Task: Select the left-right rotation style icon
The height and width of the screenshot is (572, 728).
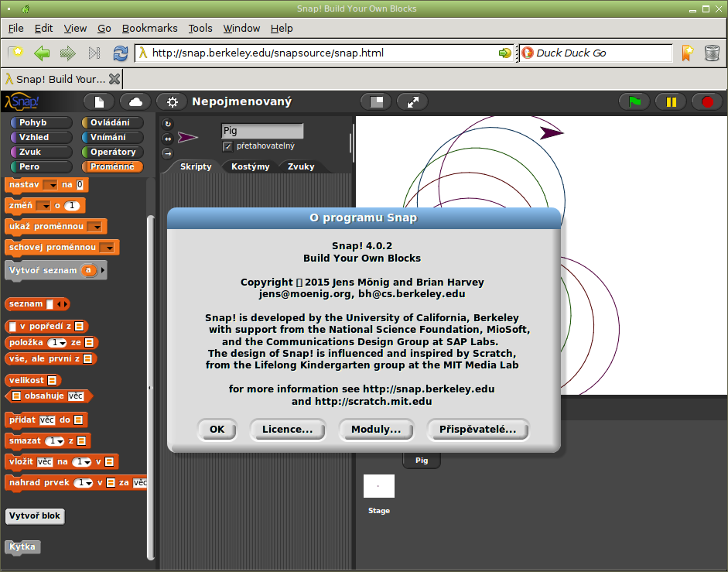Action: coord(168,139)
